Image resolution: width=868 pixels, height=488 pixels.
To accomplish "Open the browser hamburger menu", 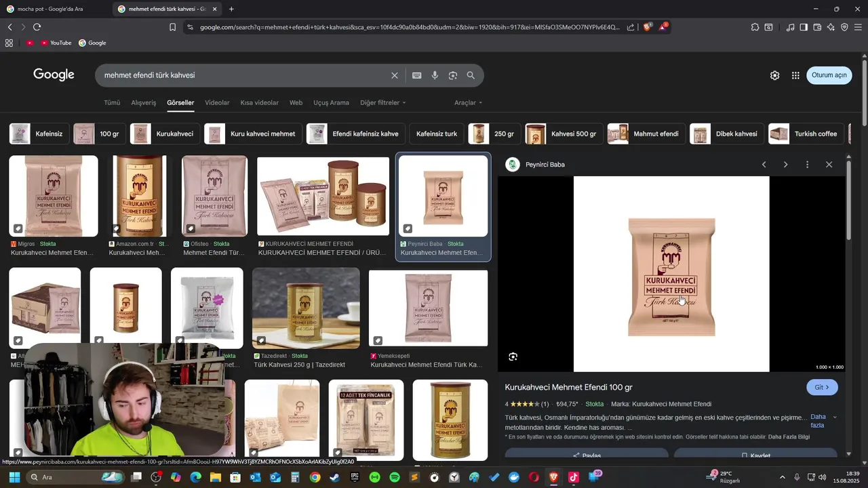I will pos(858,27).
